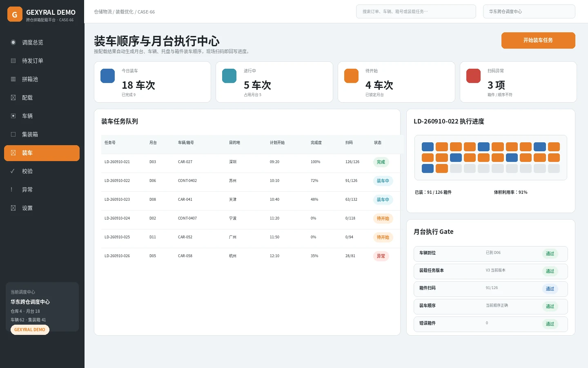This screenshot has height=368, width=588.
Task: Click the 华东跨仓调度中心 field in top bar
Action: [529, 11]
